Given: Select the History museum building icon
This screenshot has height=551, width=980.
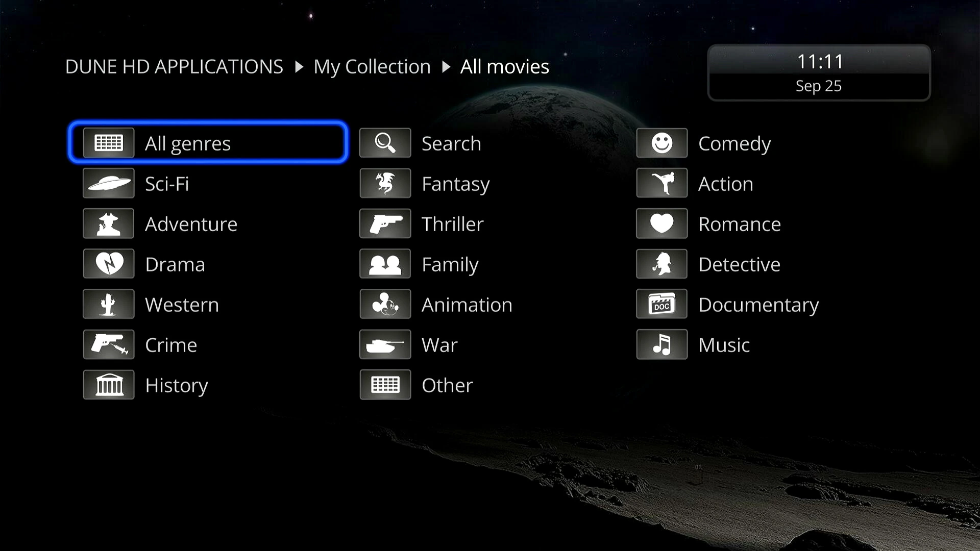Looking at the screenshot, I should 109,385.
